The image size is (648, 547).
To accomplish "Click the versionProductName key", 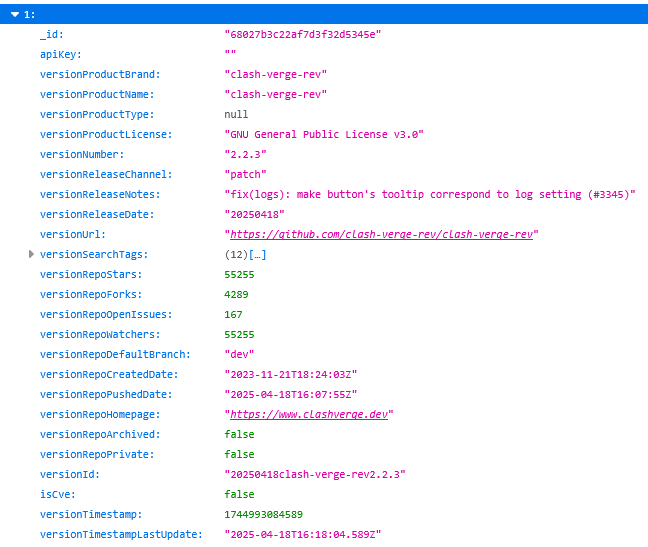I will click(x=97, y=94).
